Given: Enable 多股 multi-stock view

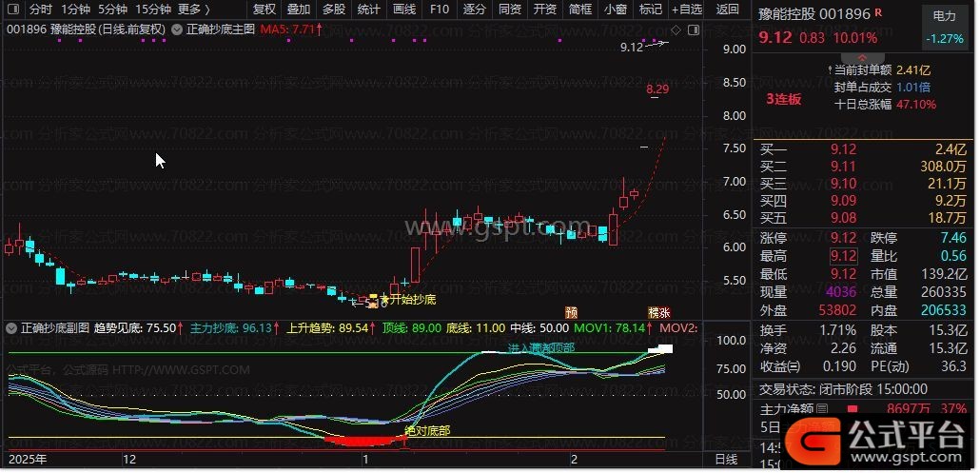Looking at the screenshot, I should 333,10.
